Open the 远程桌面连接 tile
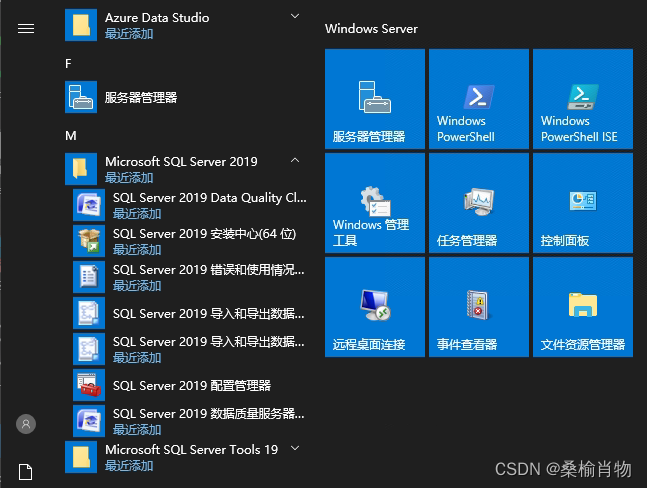The image size is (647, 488). [x=375, y=307]
